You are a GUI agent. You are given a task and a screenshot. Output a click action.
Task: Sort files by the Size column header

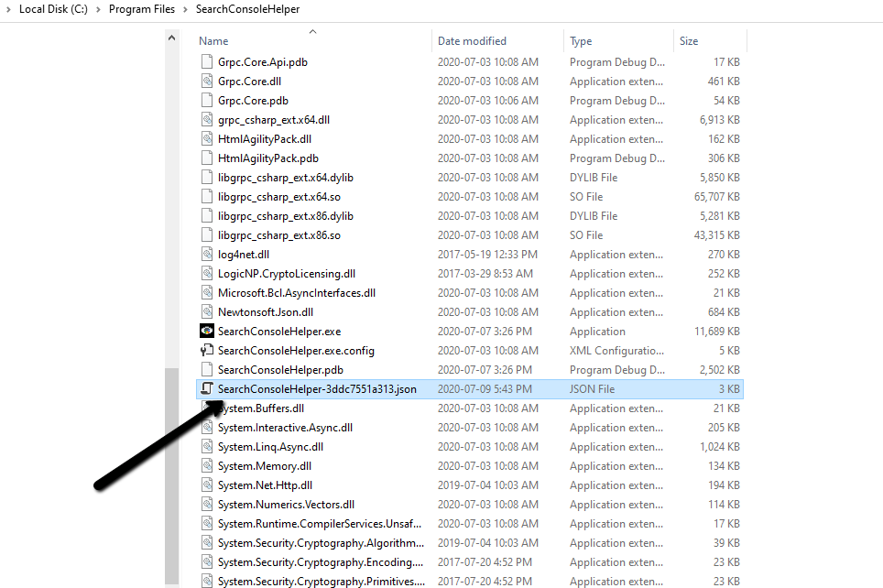pos(689,41)
